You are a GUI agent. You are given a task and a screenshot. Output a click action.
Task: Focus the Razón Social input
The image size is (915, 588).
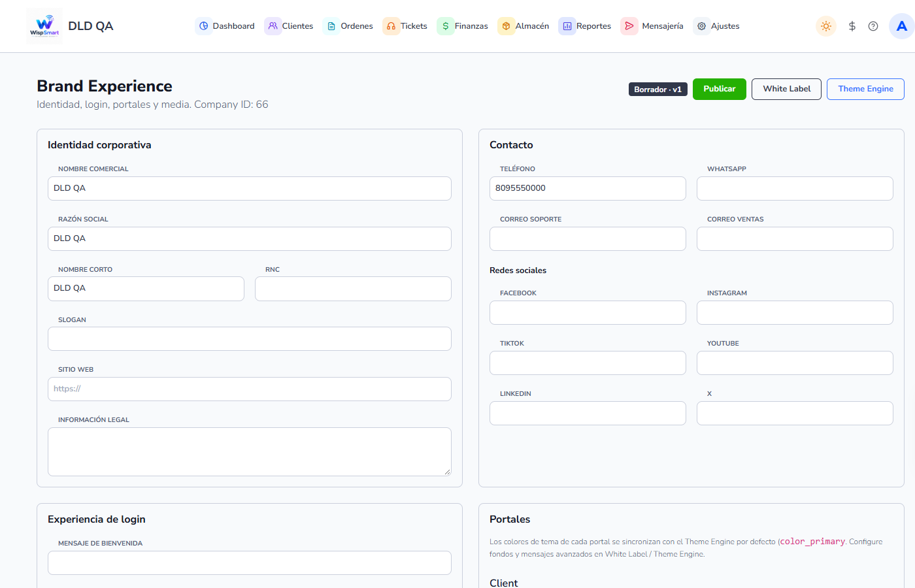pyautogui.click(x=250, y=238)
